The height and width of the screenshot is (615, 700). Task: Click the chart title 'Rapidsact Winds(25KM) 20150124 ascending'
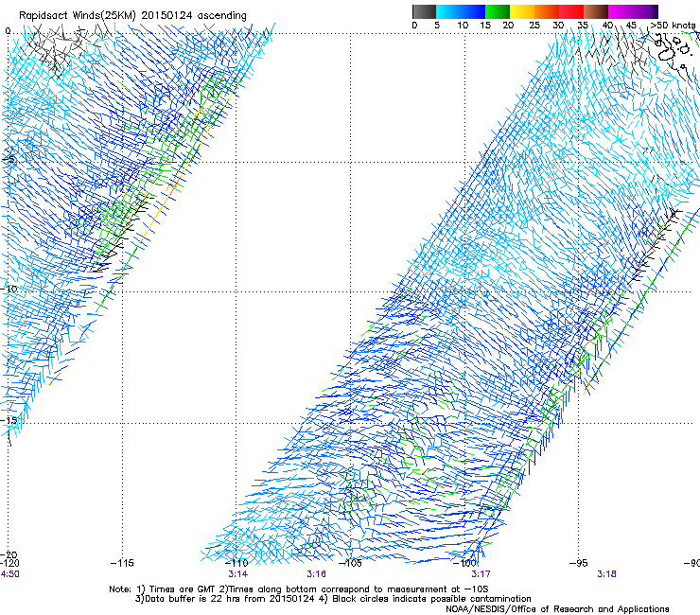[x=132, y=15]
